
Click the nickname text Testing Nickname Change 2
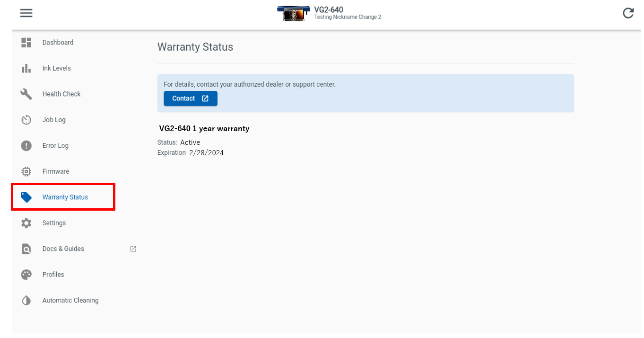348,17
